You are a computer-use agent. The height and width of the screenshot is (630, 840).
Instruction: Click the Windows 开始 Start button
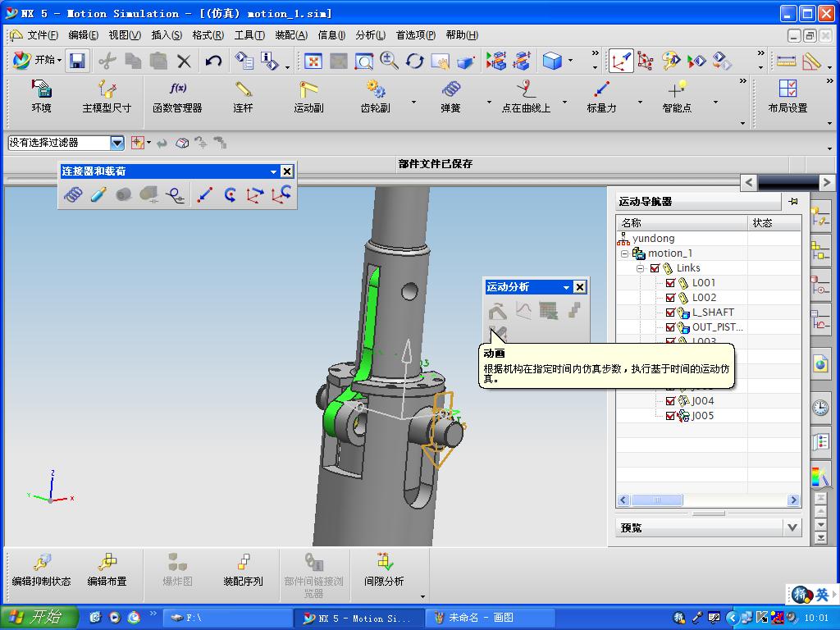[39, 618]
